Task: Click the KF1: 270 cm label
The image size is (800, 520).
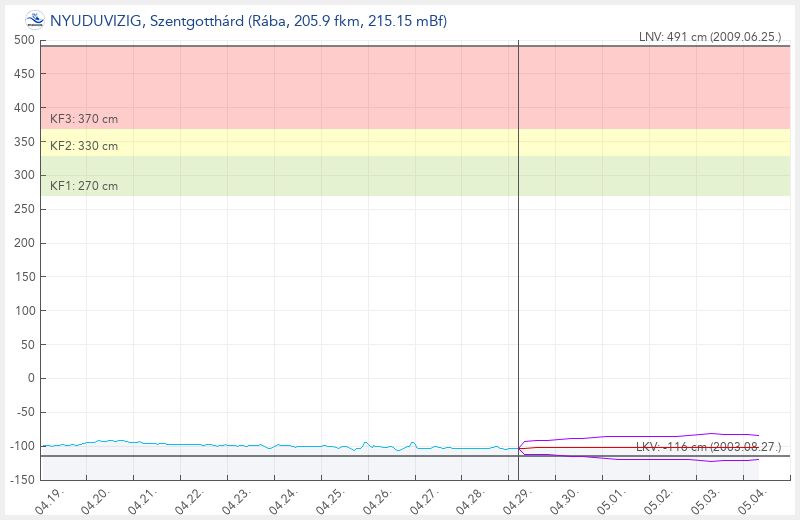Action: pos(84,186)
